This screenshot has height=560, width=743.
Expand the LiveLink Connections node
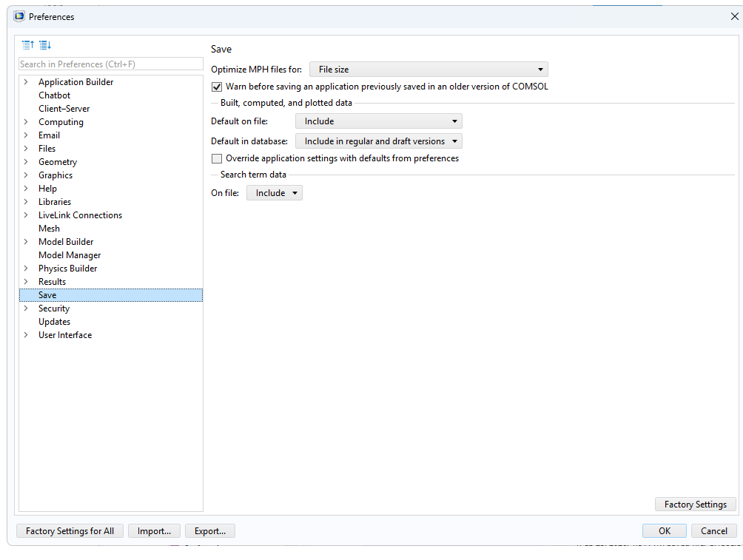[26, 215]
